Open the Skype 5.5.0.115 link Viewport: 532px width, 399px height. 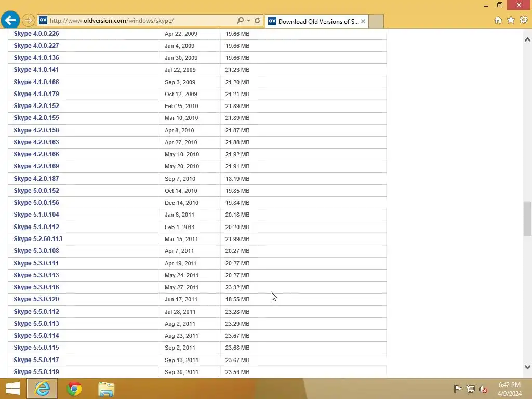tap(36, 348)
